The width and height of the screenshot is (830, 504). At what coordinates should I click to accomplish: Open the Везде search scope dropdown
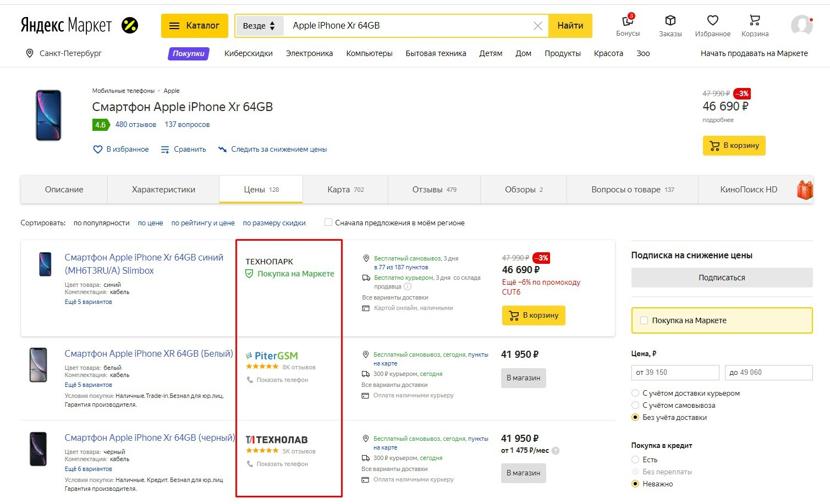point(259,26)
